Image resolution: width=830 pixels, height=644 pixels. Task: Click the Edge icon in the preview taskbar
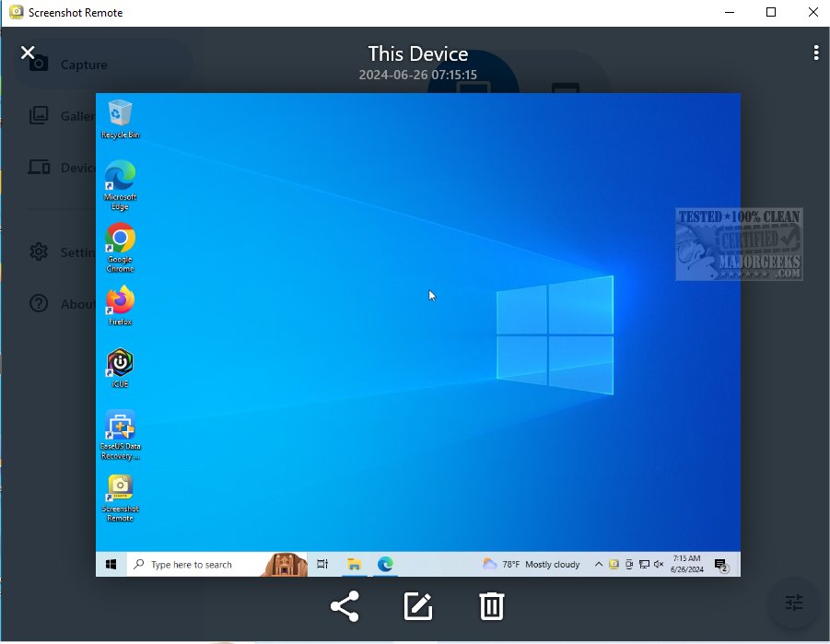385,564
